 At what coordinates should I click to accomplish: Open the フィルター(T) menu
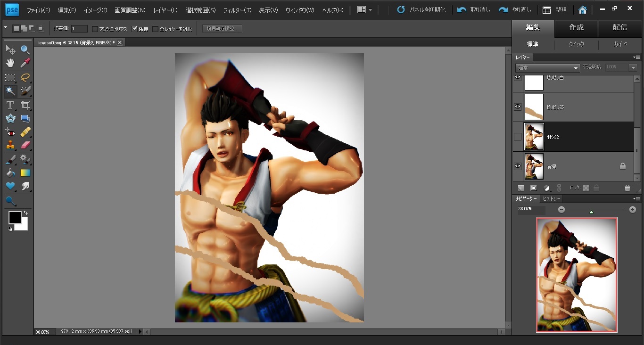tap(237, 10)
